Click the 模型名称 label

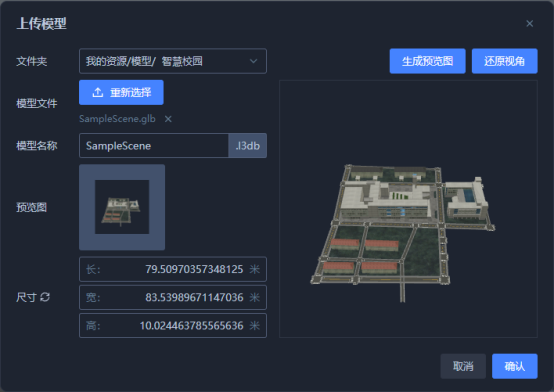point(37,146)
